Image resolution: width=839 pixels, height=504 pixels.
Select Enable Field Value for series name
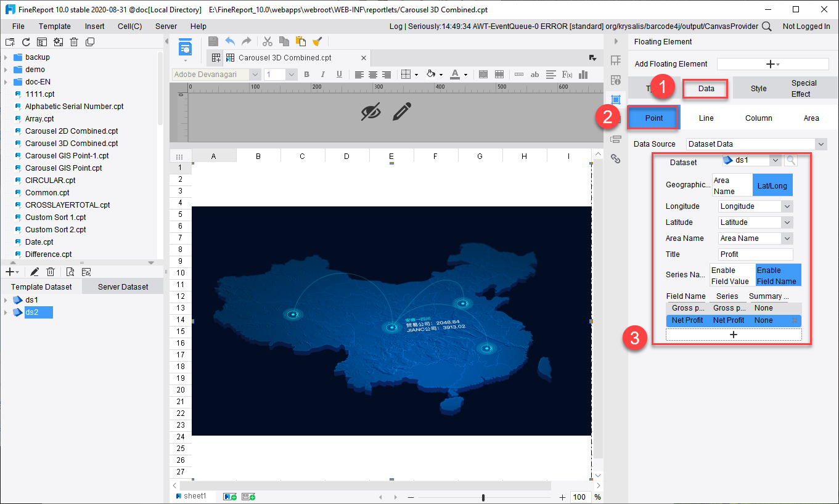click(x=732, y=275)
